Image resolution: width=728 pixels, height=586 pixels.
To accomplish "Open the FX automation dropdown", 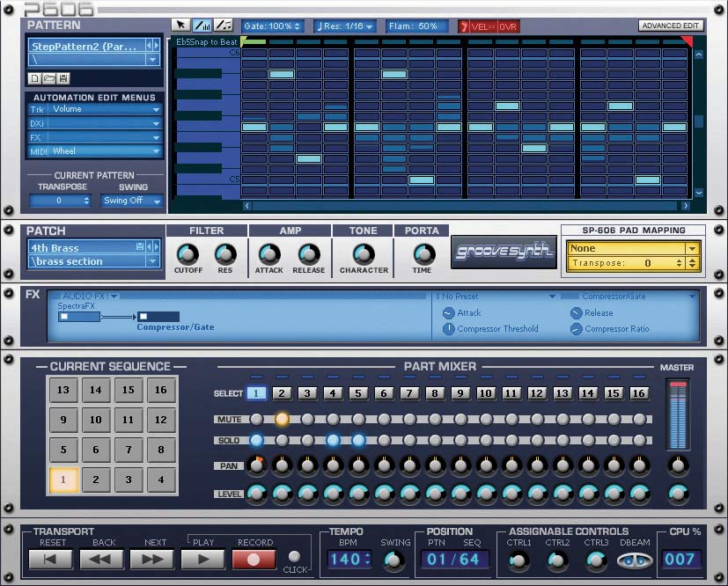I will (x=95, y=137).
